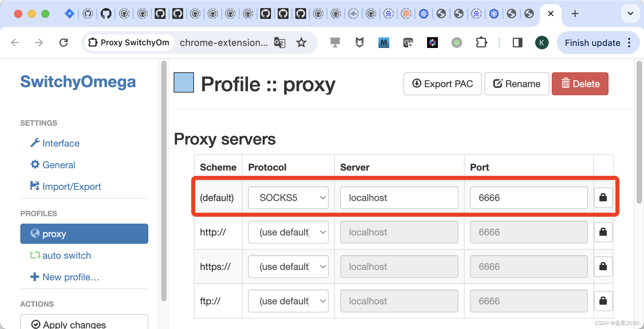The width and height of the screenshot is (644, 329).
Task: Click the default Port field containing 6666
Action: tap(528, 198)
